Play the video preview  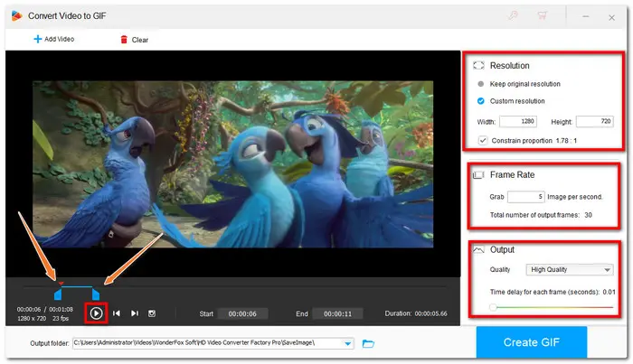pyautogui.click(x=96, y=313)
